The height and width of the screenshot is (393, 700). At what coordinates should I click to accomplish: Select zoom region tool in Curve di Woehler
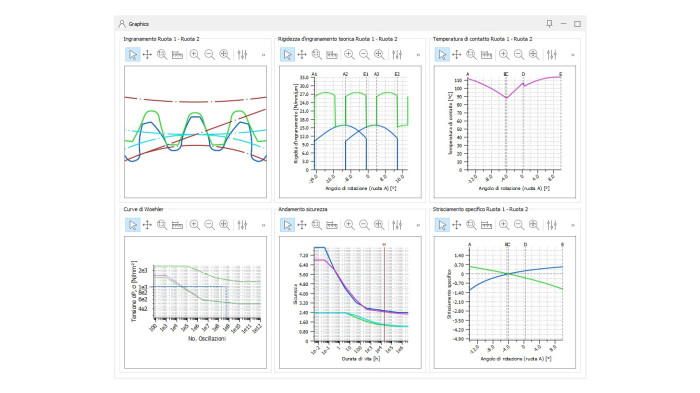162,225
